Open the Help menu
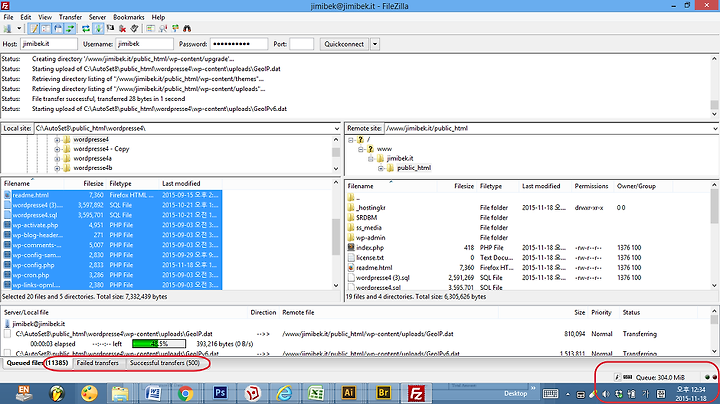The width and height of the screenshot is (720, 404). coord(158,17)
